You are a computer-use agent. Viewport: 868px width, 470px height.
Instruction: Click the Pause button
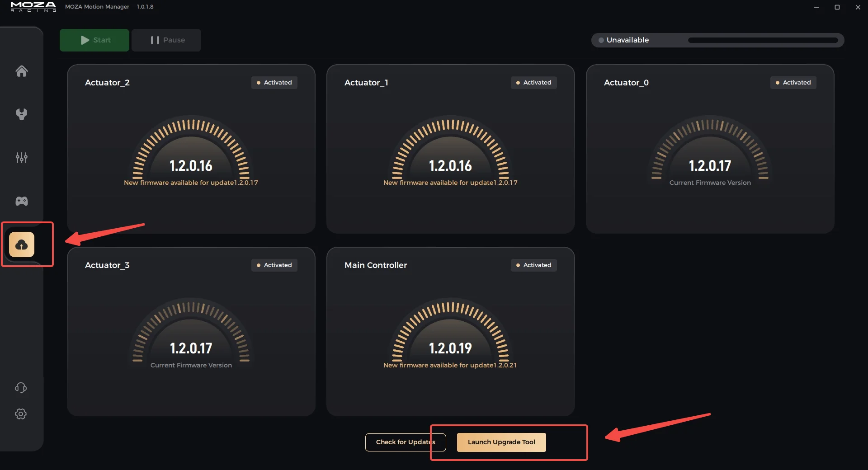166,40
